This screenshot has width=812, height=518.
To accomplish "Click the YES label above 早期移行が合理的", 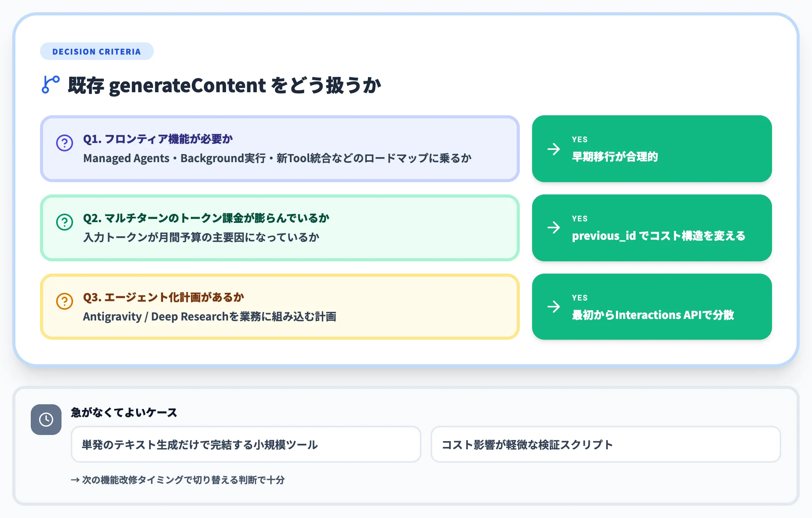I will coord(579,139).
